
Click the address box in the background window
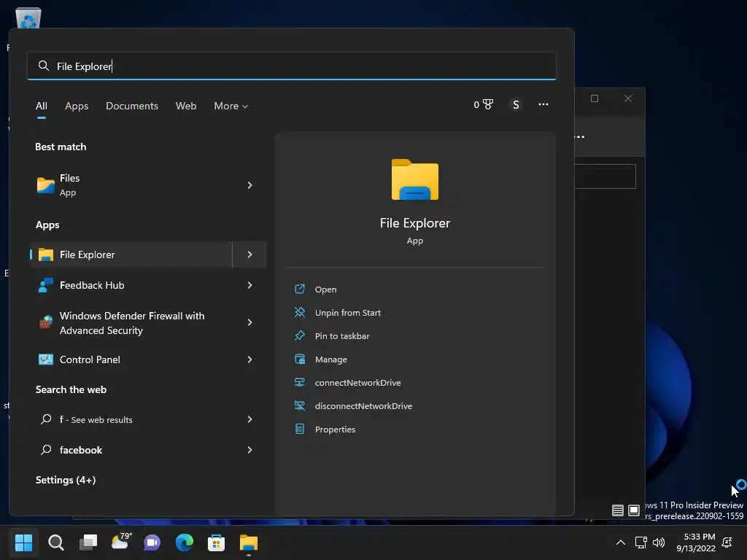(605, 176)
